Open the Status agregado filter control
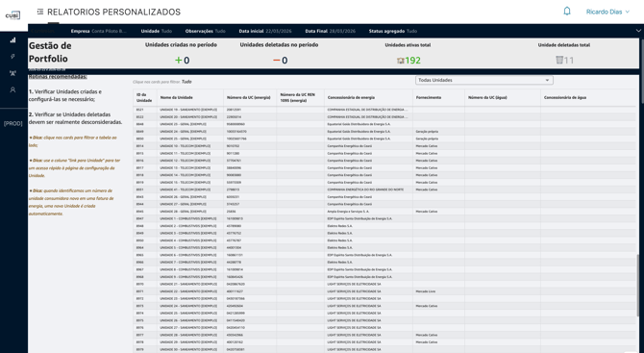Screen dimensions: 644x353 (392, 31)
